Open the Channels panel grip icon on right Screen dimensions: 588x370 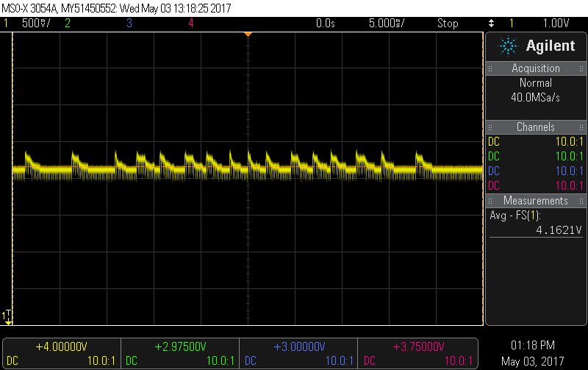581,127
